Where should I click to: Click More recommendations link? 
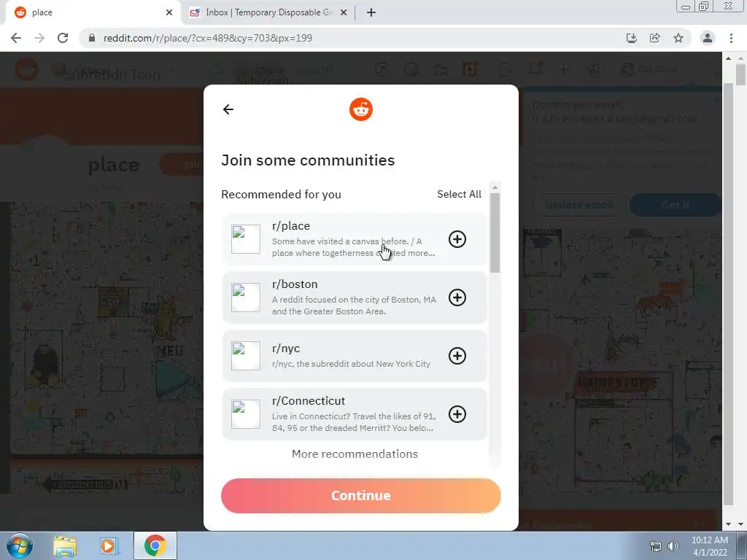355,454
